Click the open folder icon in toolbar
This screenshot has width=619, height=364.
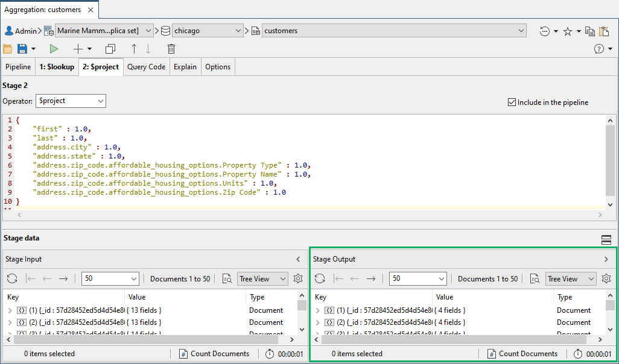8,49
